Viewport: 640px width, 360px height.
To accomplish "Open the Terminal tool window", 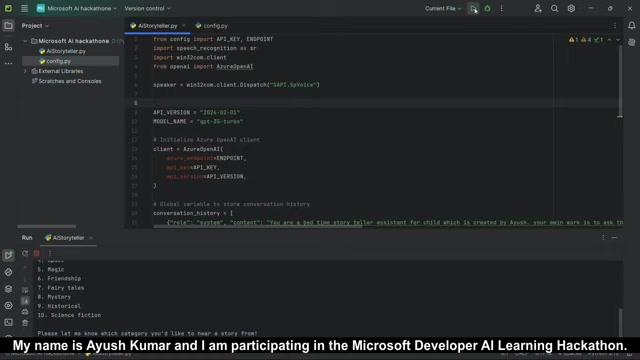I will pos(8,322).
